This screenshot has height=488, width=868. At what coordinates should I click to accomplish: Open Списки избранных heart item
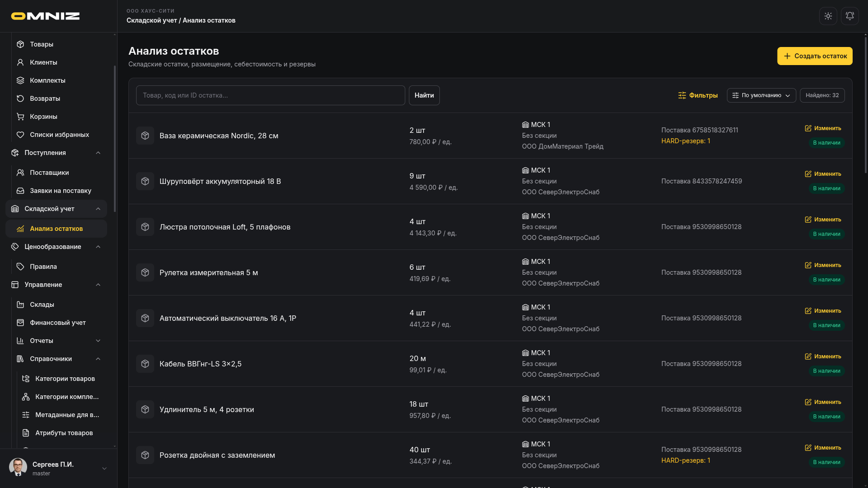tap(59, 135)
